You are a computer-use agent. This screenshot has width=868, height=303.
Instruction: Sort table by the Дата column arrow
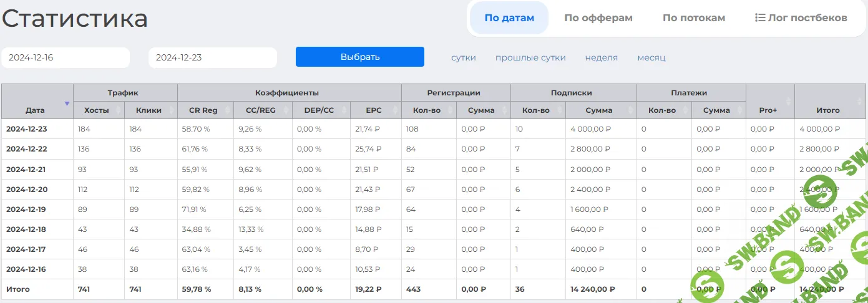pyautogui.click(x=67, y=103)
